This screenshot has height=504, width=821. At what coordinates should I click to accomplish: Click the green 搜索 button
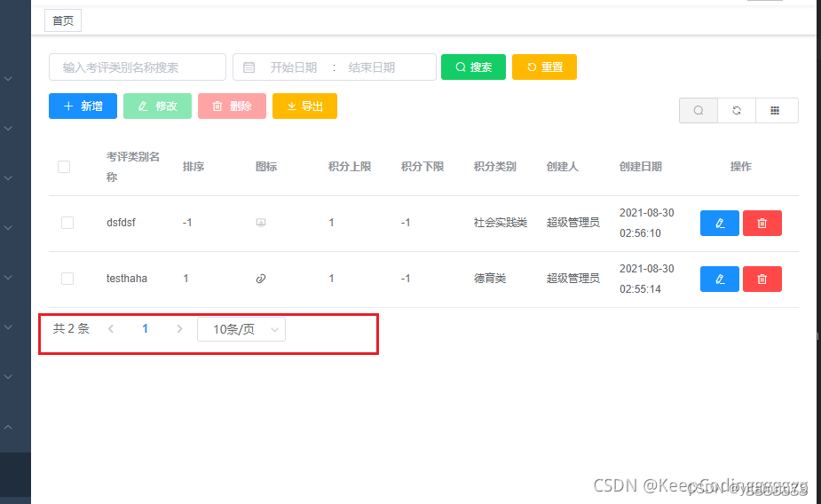click(x=473, y=67)
